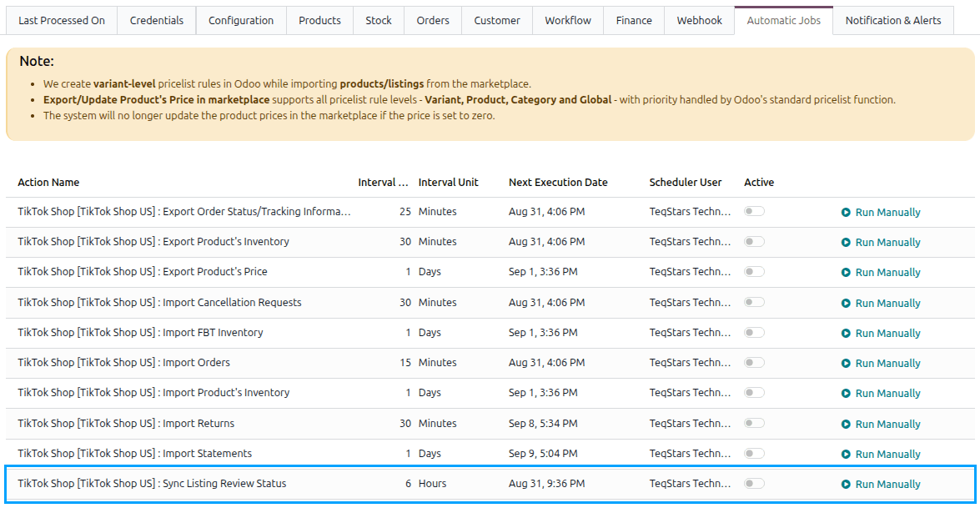Image resolution: width=980 pixels, height=528 pixels.
Task: Sort by Interval Unit column header
Action: [x=448, y=183]
